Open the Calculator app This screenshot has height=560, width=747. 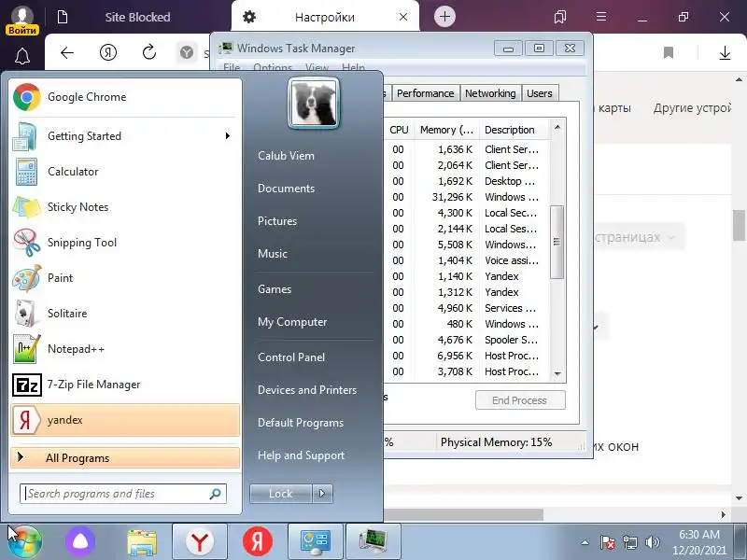124,172
